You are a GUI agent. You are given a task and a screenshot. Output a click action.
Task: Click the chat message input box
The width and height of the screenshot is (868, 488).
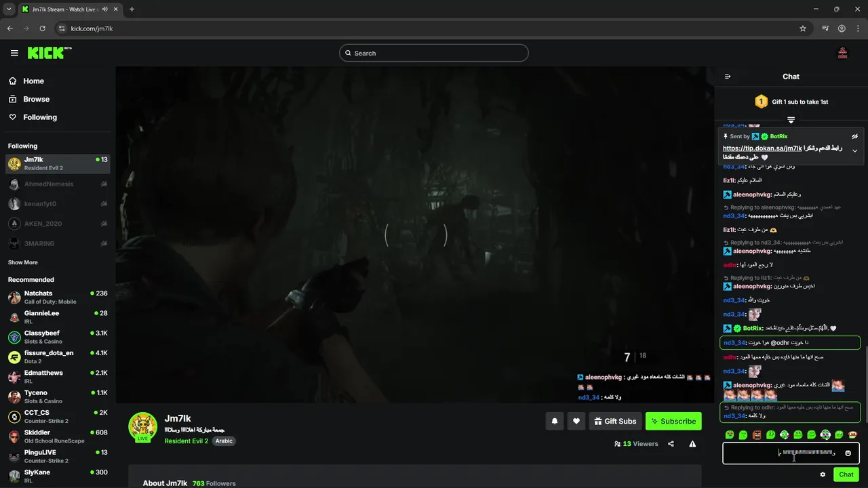click(791, 453)
